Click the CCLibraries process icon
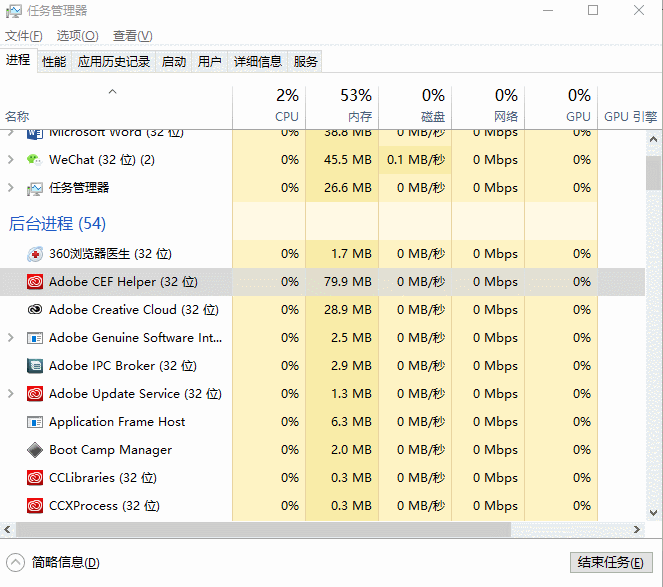 point(35,478)
